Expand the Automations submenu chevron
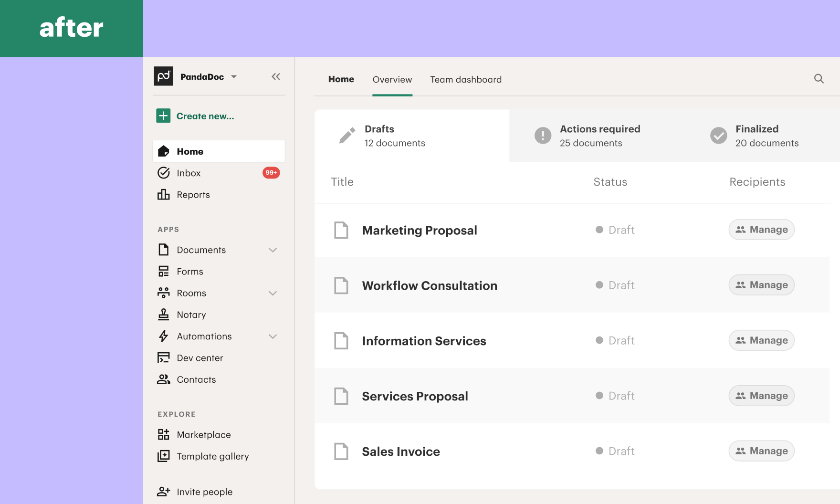840x504 pixels. tap(273, 336)
